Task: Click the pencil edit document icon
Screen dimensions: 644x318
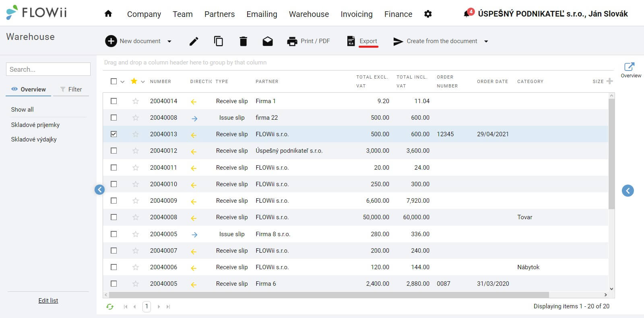Action: click(x=194, y=41)
